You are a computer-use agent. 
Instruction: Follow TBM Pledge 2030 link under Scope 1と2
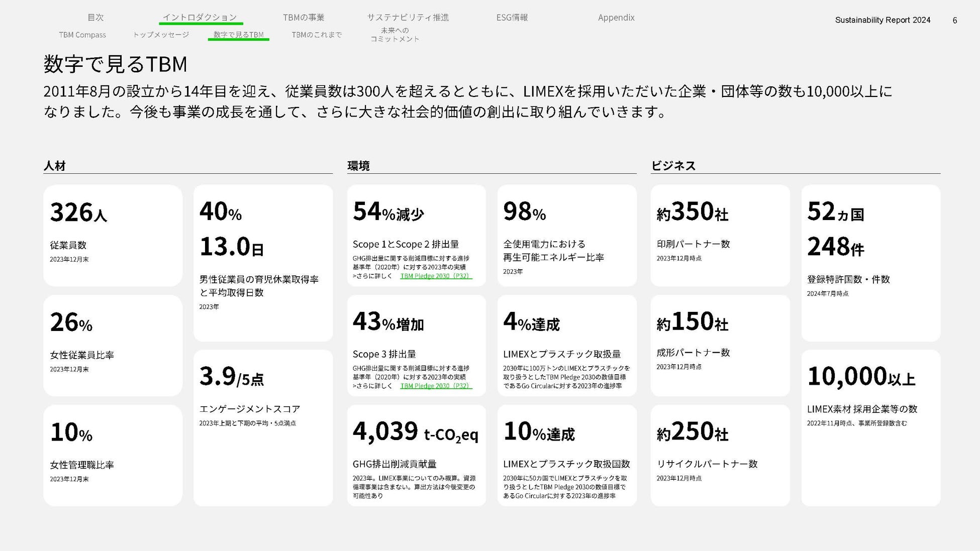(435, 276)
